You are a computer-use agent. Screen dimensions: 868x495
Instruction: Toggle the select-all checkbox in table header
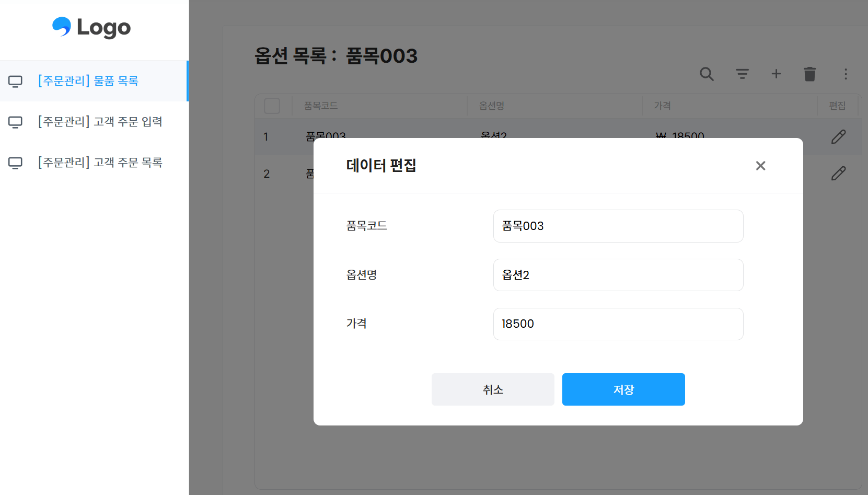click(x=272, y=106)
